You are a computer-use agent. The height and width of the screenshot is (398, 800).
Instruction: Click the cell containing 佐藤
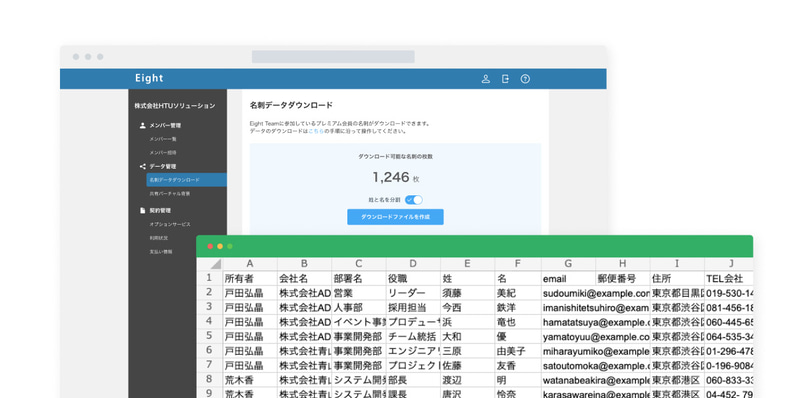pos(467,365)
